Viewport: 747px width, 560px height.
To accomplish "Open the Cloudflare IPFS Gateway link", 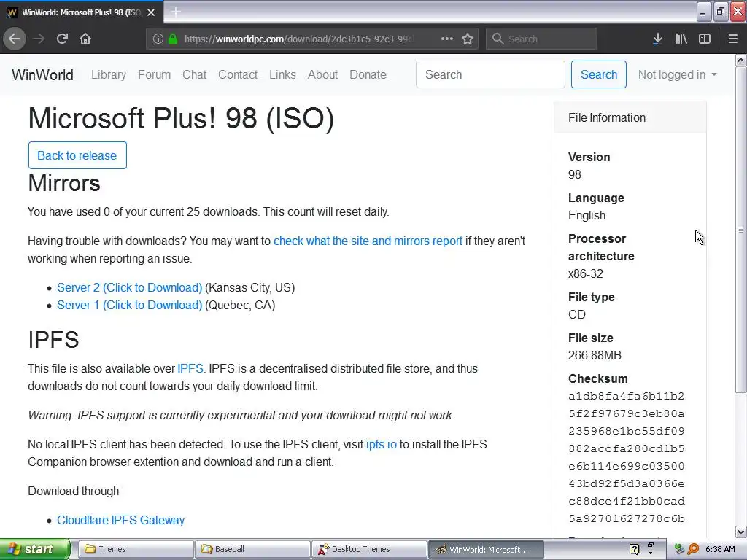I will click(120, 520).
